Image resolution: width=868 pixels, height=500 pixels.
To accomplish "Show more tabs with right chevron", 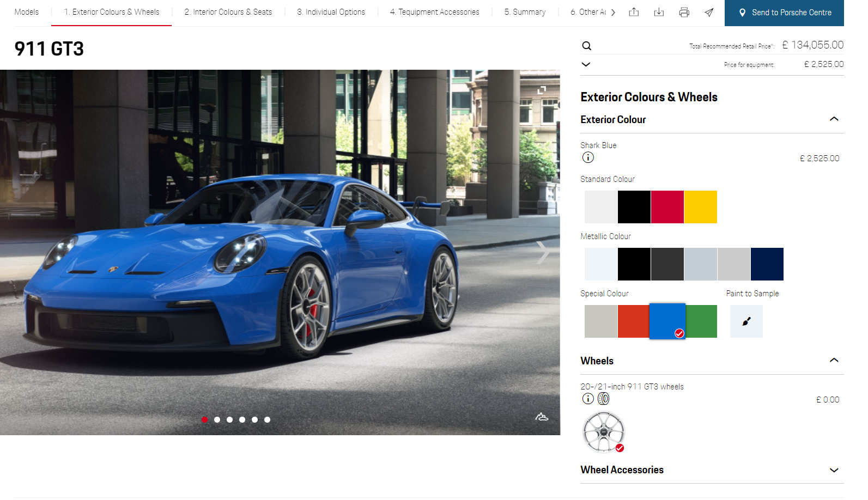I will tap(613, 12).
